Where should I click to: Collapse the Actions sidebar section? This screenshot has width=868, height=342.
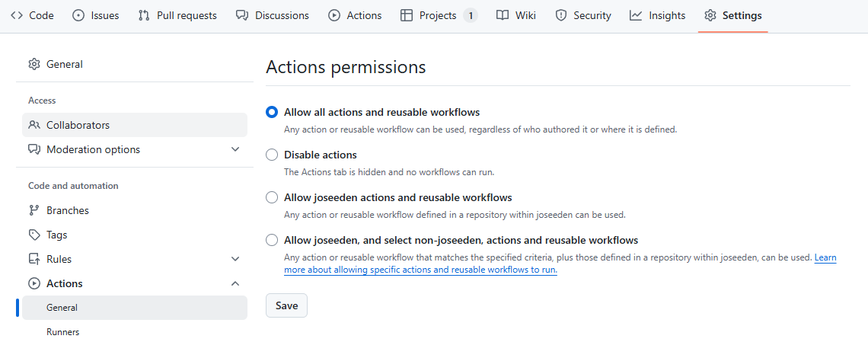click(235, 283)
